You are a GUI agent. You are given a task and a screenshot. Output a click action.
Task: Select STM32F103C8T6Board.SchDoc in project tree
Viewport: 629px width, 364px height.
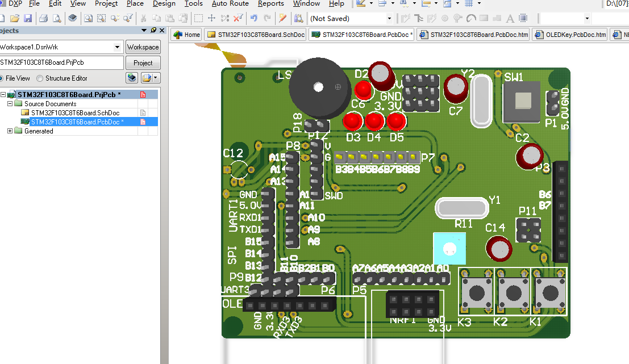coord(75,112)
